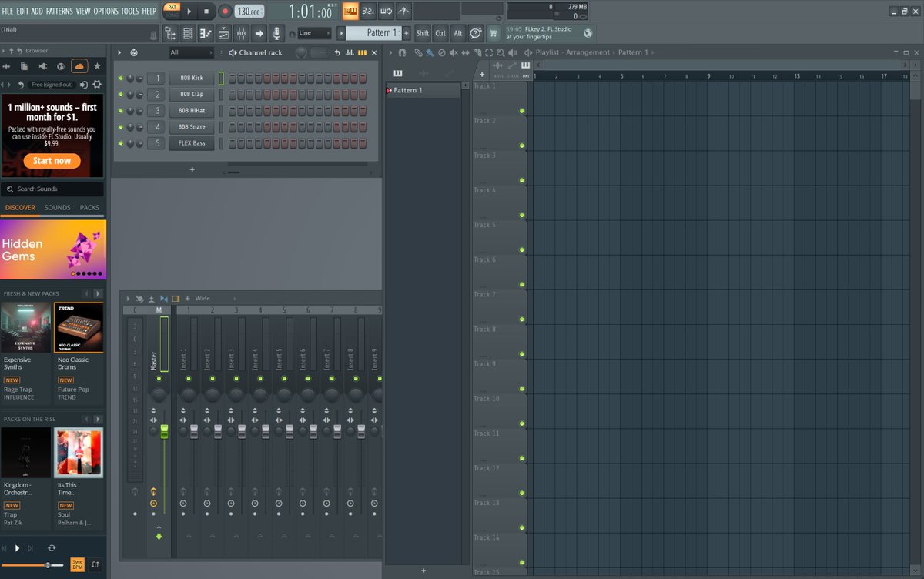
Task: Click add new channel plus button
Action: (192, 169)
